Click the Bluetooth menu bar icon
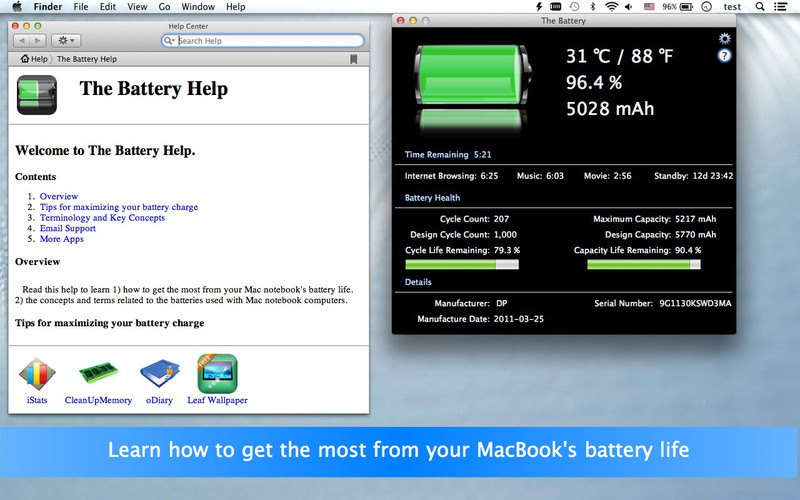Image resolution: width=800 pixels, height=500 pixels. 592,7
